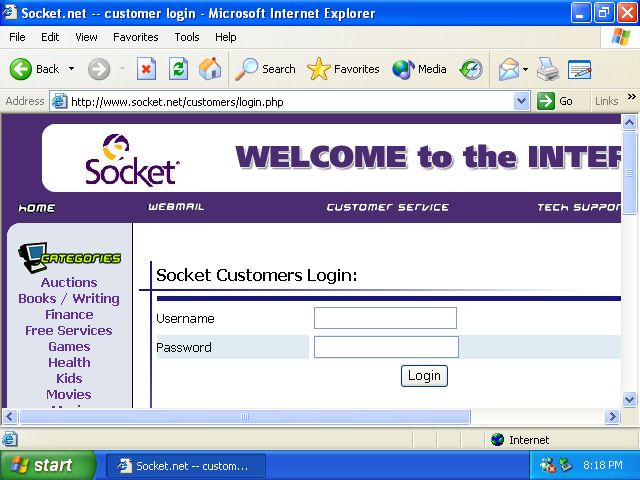Click the vertical scrollbar down arrow
The image size is (640, 480).
[629, 399]
